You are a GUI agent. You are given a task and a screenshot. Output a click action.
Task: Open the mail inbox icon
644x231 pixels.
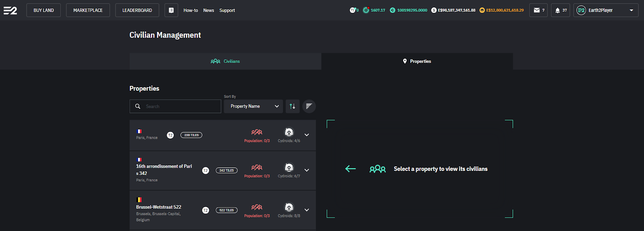538,10
